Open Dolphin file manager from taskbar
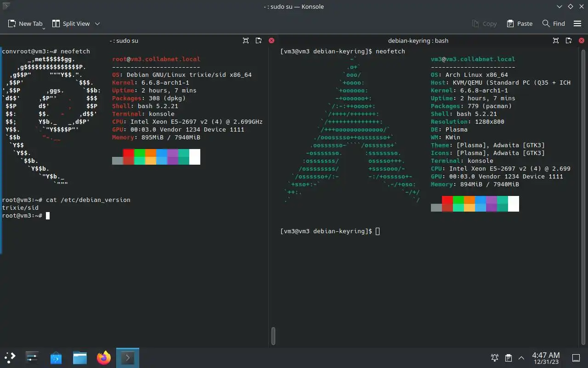Image resolution: width=588 pixels, height=368 pixels. click(x=80, y=357)
